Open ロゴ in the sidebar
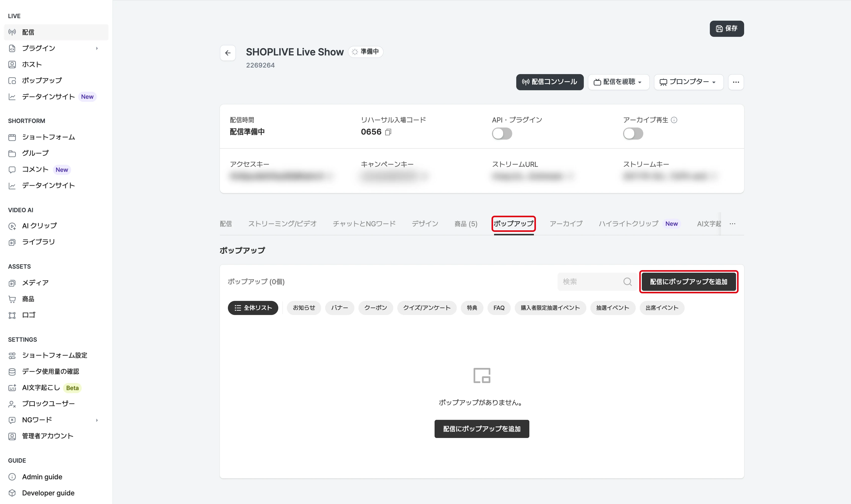Viewport: 851px width, 504px height. click(56, 315)
